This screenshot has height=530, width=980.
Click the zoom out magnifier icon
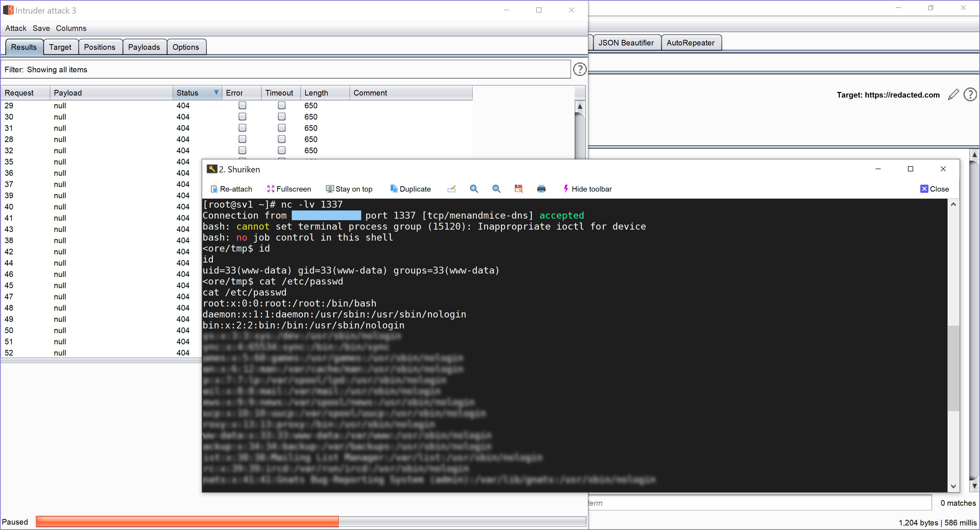pyautogui.click(x=496, y=189)
